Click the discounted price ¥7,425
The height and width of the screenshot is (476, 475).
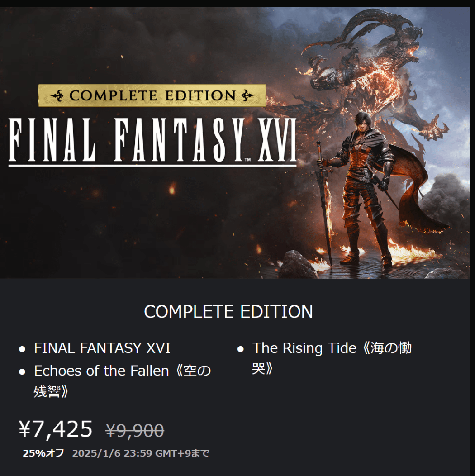56,429
